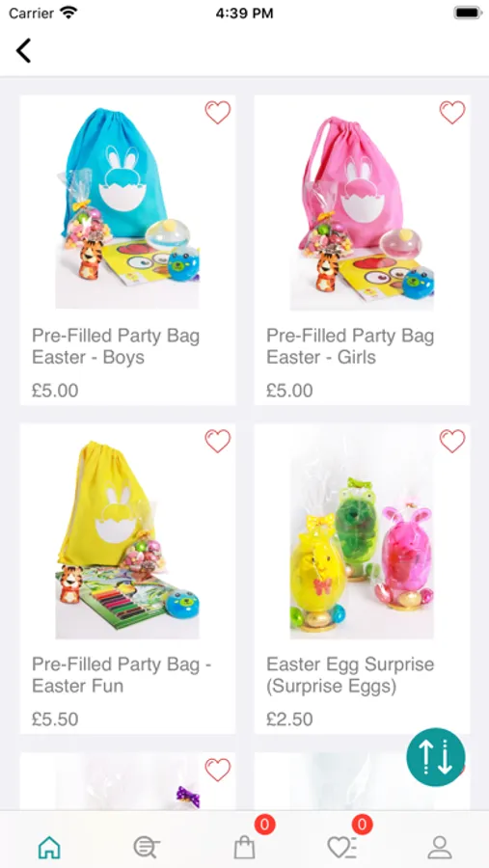
Task: Favorite the Easter Boys party bag
Action: pyautogui.click(x=218, y=113)
